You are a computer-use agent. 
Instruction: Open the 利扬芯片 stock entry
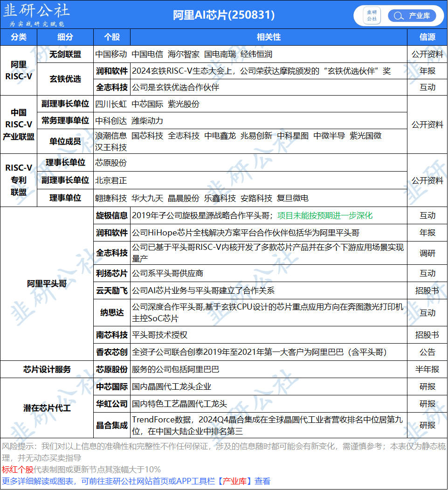[x=112, y=273]
